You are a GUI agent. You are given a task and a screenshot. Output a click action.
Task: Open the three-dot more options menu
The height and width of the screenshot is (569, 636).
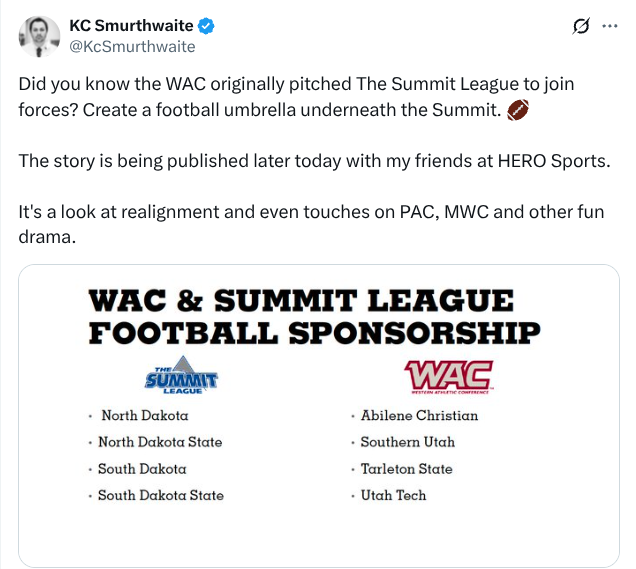610,26
